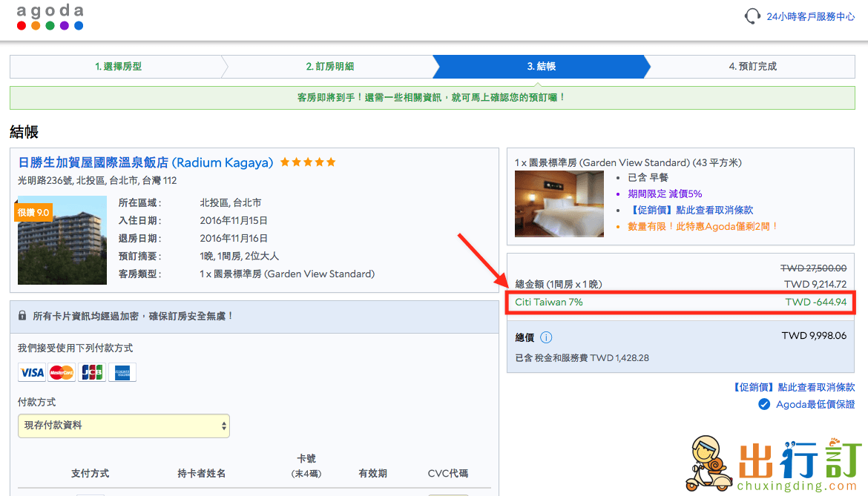Click 期間限定 減價5% promotion text
The width and height of the screenshot is (868, 496).
664,194
